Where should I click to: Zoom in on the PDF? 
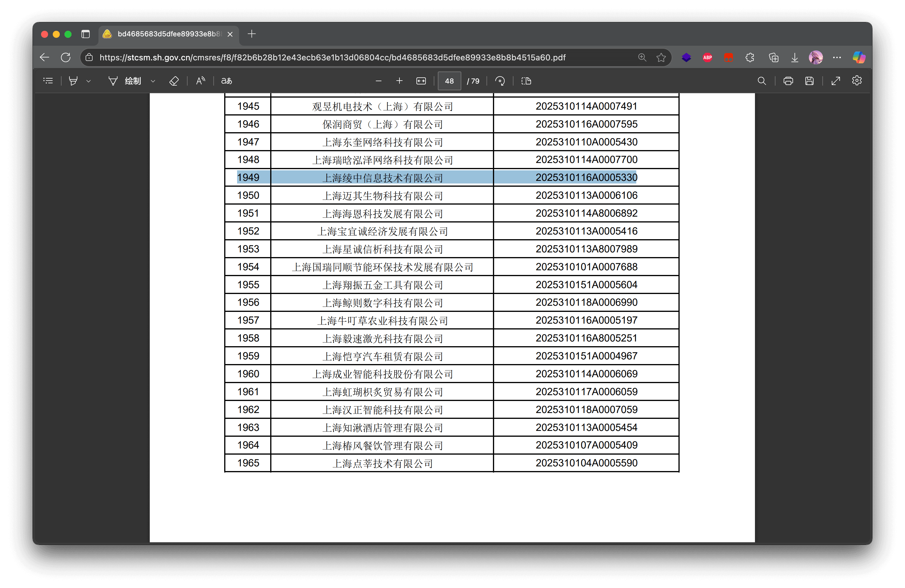(399, 81)
